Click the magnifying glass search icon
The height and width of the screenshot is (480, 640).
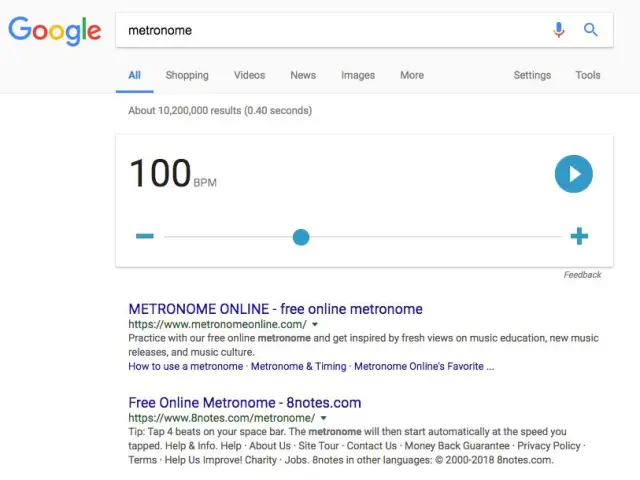pyautogui.click(x=590, y=30)
